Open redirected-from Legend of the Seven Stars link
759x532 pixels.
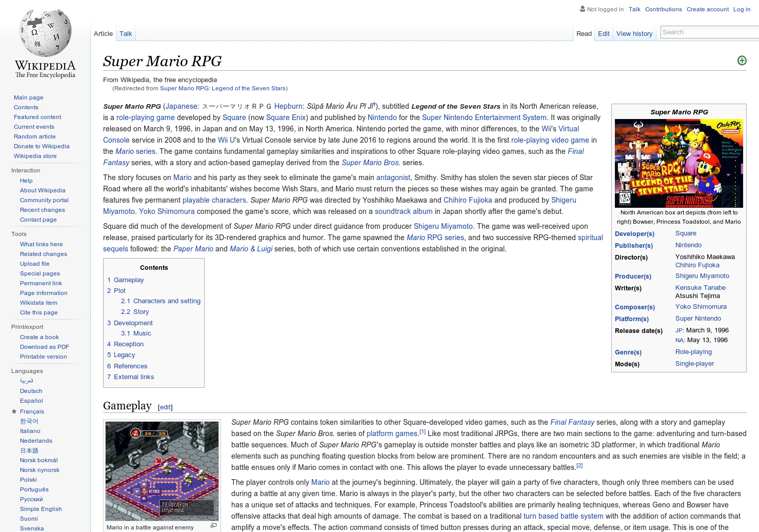[223, 88]
